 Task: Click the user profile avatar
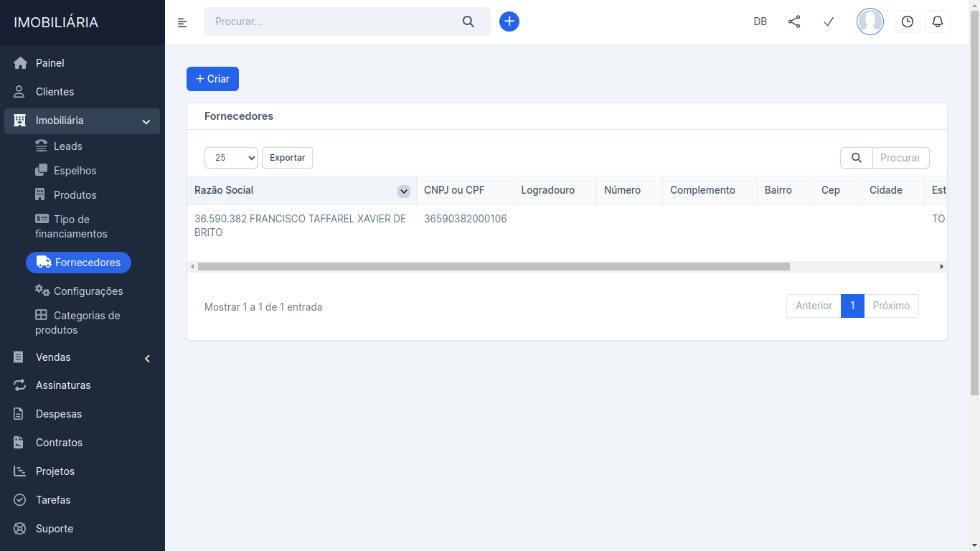[870, 22]
